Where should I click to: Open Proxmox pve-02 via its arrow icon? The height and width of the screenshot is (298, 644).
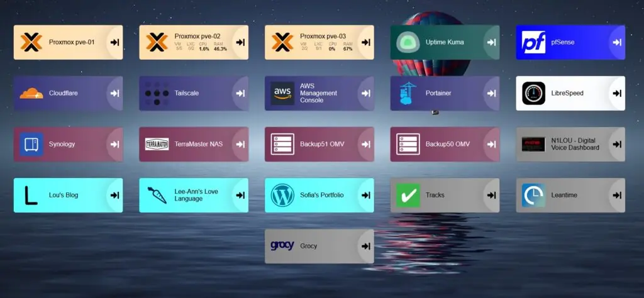[x=240, y=42]
